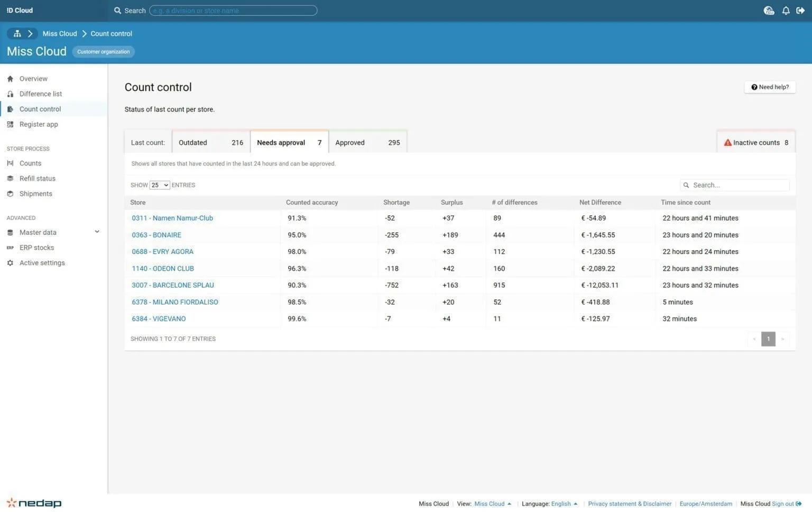Expand the Master data section

point(97,232)
